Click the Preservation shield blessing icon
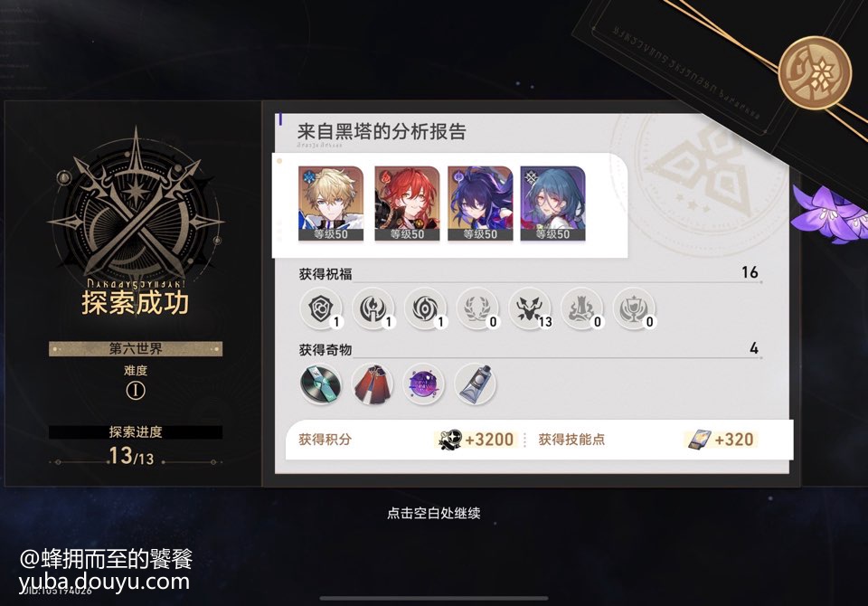Screen dimensions: 868x606 coord(321,308)
